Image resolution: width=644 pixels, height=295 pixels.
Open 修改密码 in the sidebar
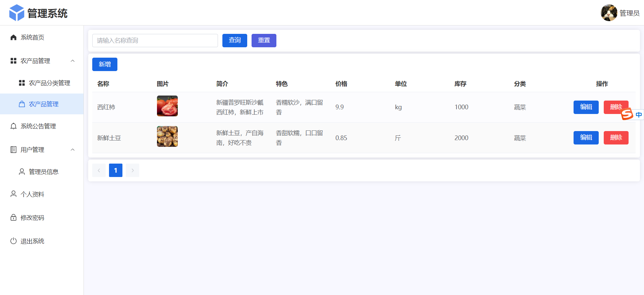click(x=42, y=218)
